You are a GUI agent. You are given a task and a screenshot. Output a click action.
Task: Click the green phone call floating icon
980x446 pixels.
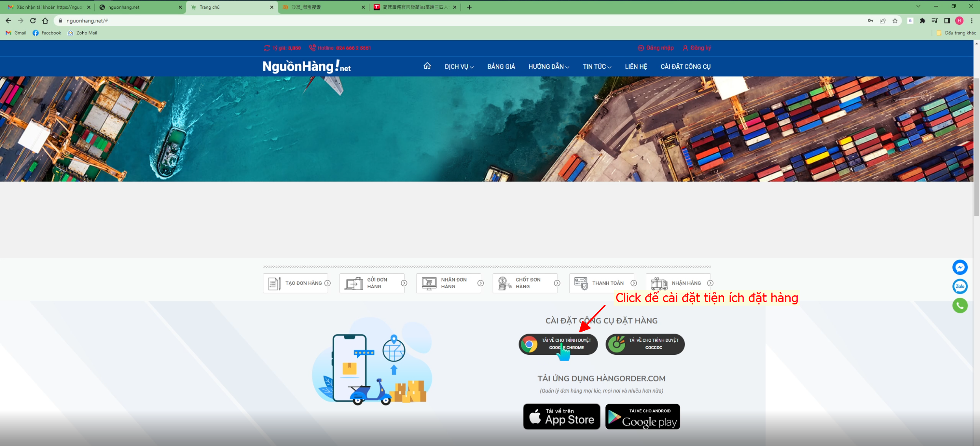[x=960, y=306]
